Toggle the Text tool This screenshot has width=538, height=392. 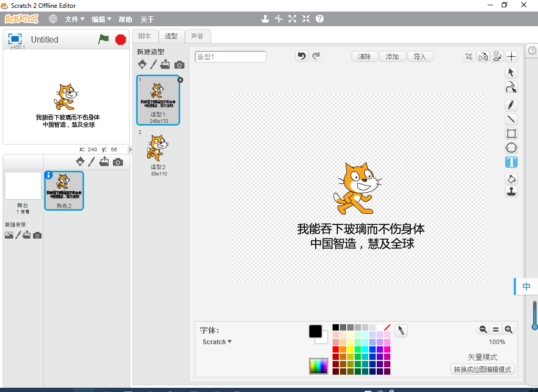pos(511,162)
